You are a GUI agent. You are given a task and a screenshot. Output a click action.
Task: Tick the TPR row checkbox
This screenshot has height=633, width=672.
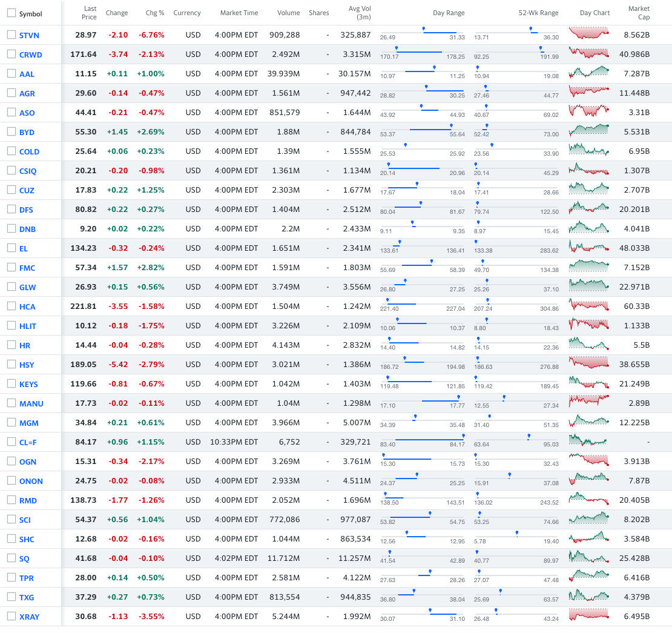coord(12,578)
